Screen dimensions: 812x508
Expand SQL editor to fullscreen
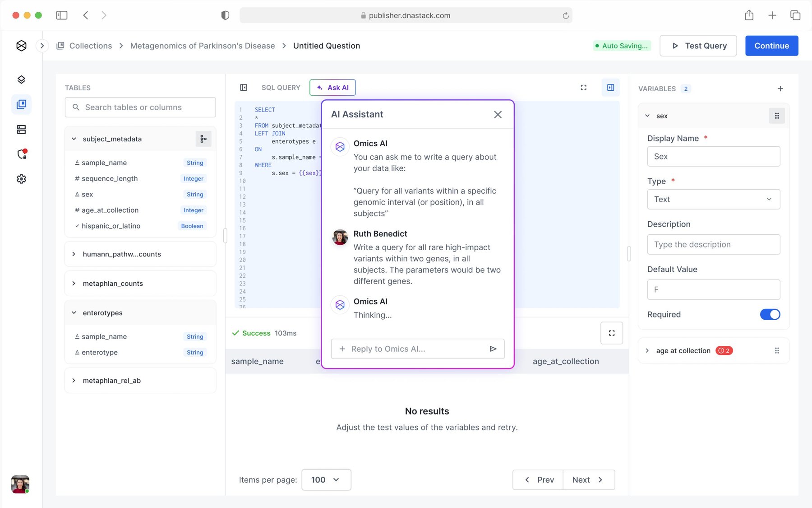coord(583,88)
